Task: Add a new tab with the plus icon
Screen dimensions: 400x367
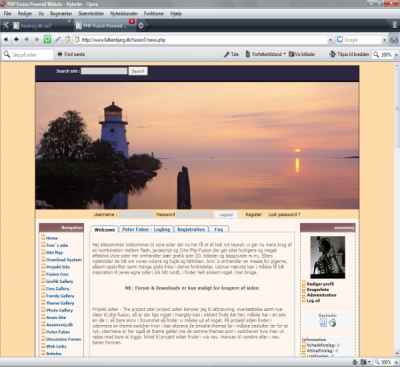Action: tap(141, 25)
